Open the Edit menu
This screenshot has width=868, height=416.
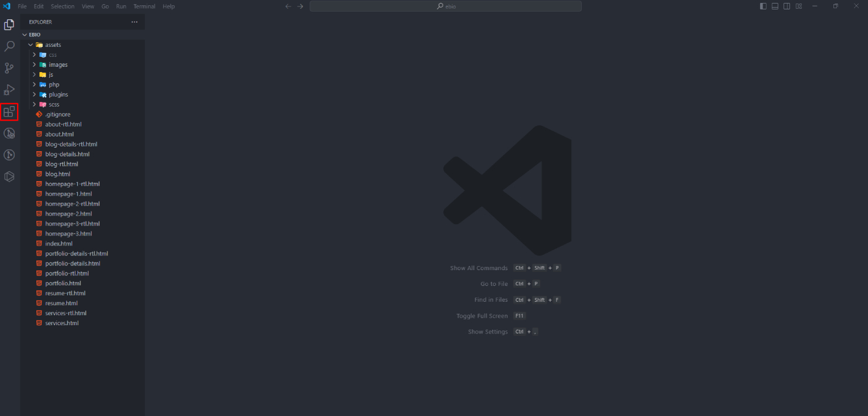[39, 6]
